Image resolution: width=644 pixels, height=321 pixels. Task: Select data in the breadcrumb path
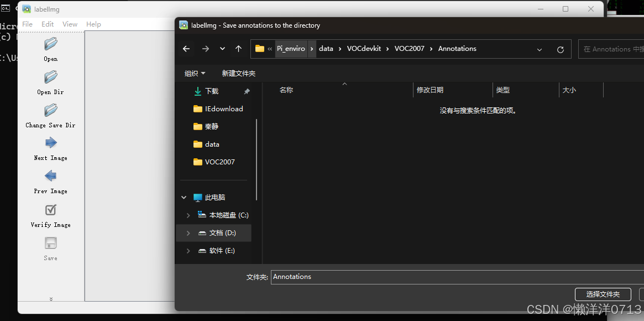pyautogui.click(x=326, y=49)
